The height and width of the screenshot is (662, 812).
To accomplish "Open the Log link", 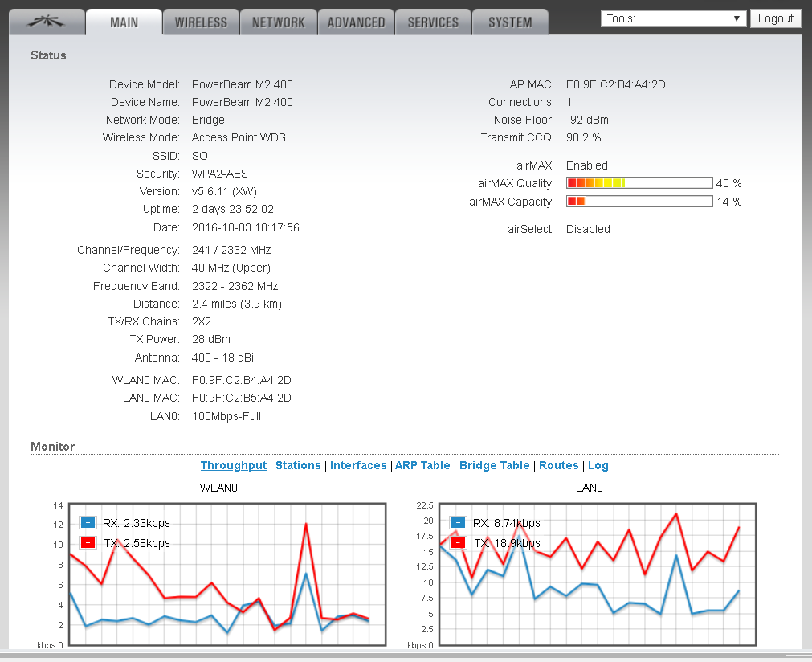I will point(598,465).
